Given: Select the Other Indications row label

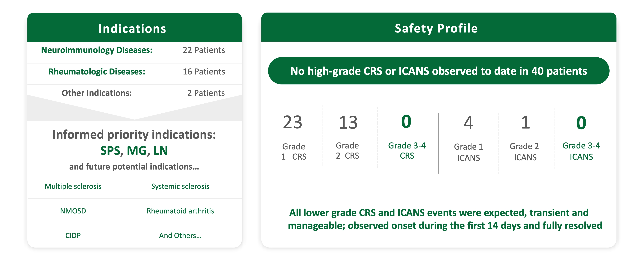Looking at the screenshot, I should (97, 93).
